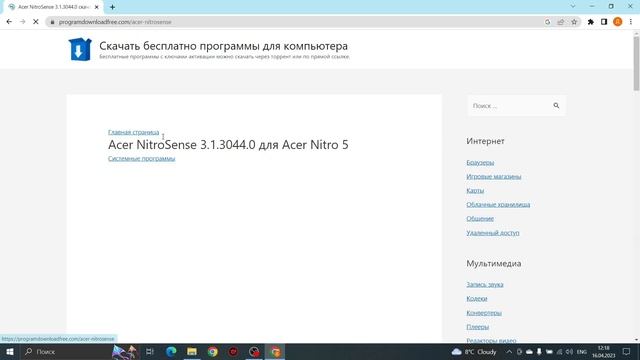The height and width of the screenshot is (360, 640).
Task: Open the 'Плееры' link
Action: click(478, 327)
